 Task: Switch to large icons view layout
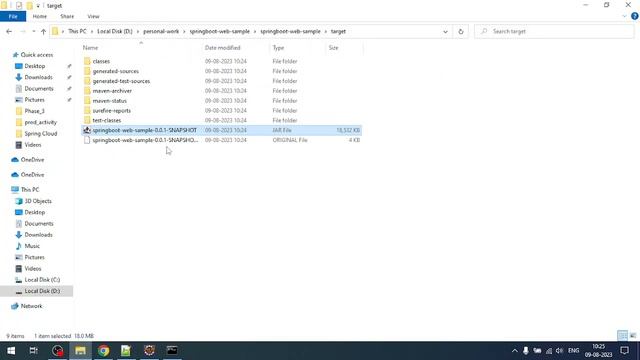(x=633, y=336)
